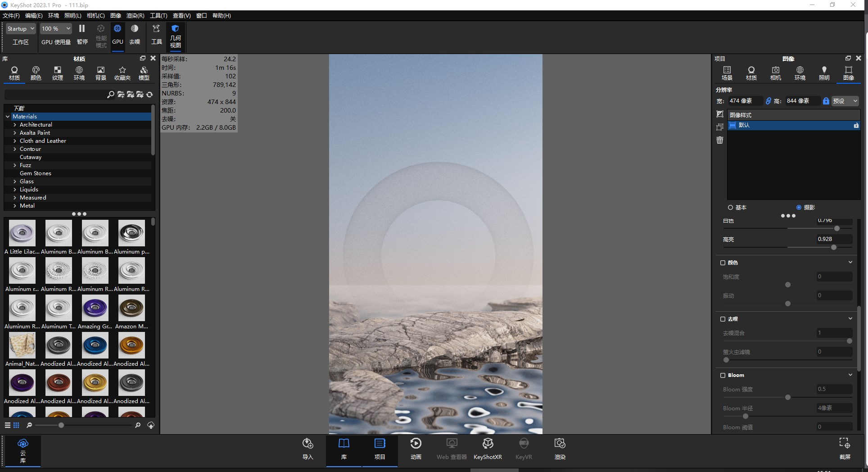Viewport: 868px width, 472px height.
Task: Expand the Architectural materials folder
Action: [x=15, y=125]
